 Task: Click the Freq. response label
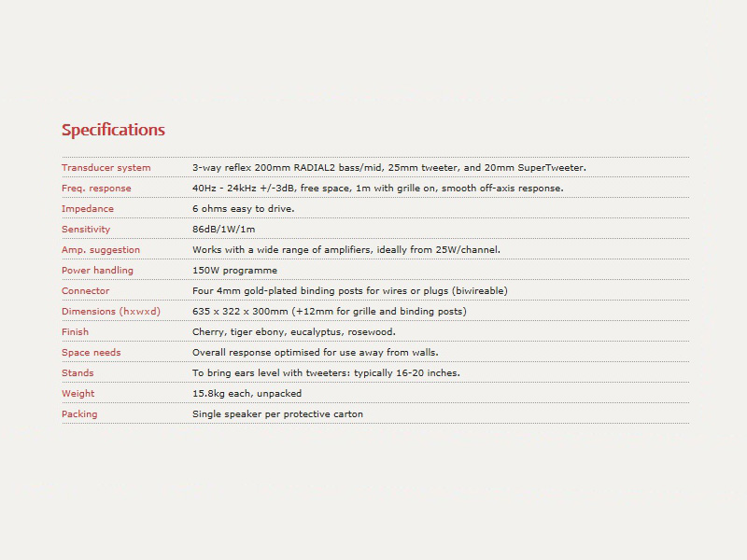coord(96,189)
